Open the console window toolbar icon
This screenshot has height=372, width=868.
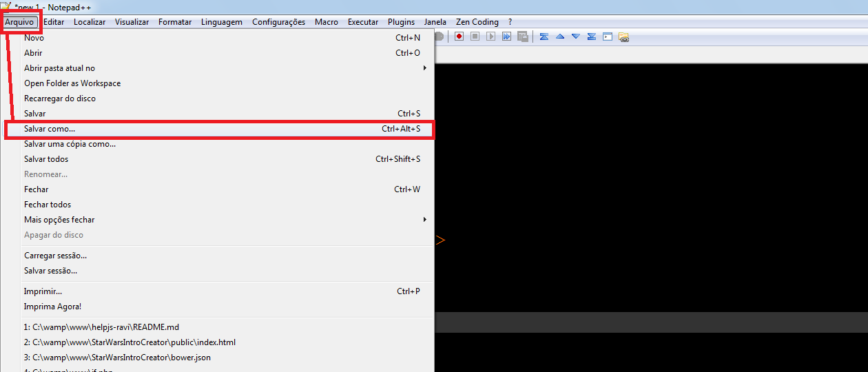[x=608, y=37]
